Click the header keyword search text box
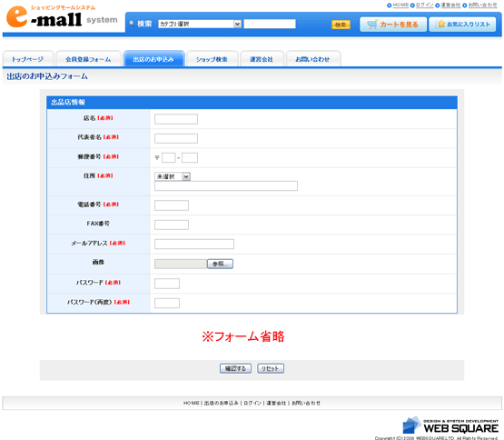This screenshot has width=504, height=440. 270,24
